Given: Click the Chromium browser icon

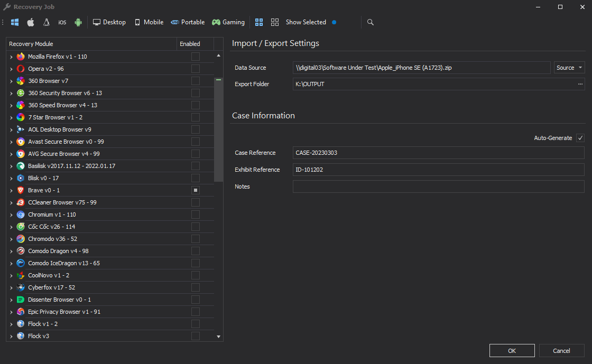Looking at the screenshot, I should click(21, 214).
